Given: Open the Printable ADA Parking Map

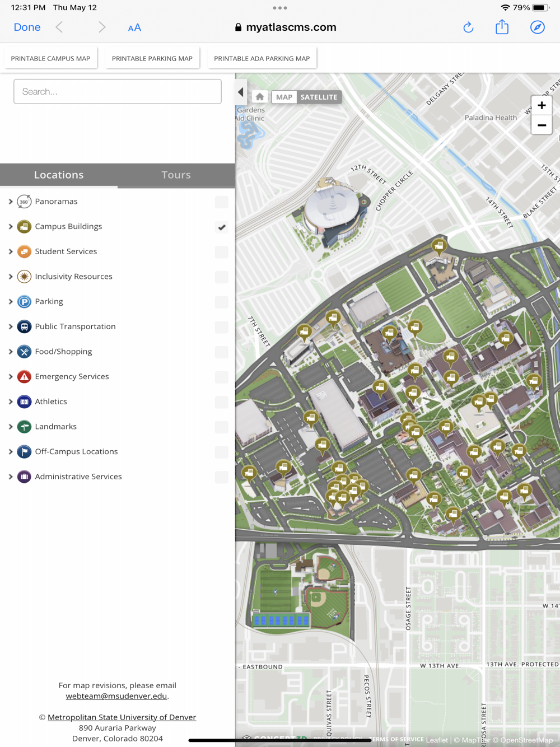Looking at the screenshot, I should (x=262, y=58).
